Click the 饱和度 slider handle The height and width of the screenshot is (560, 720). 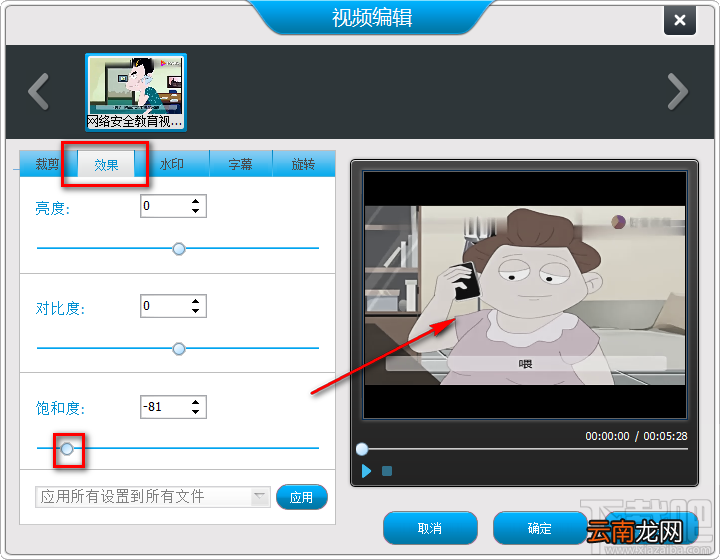(67, 448)
